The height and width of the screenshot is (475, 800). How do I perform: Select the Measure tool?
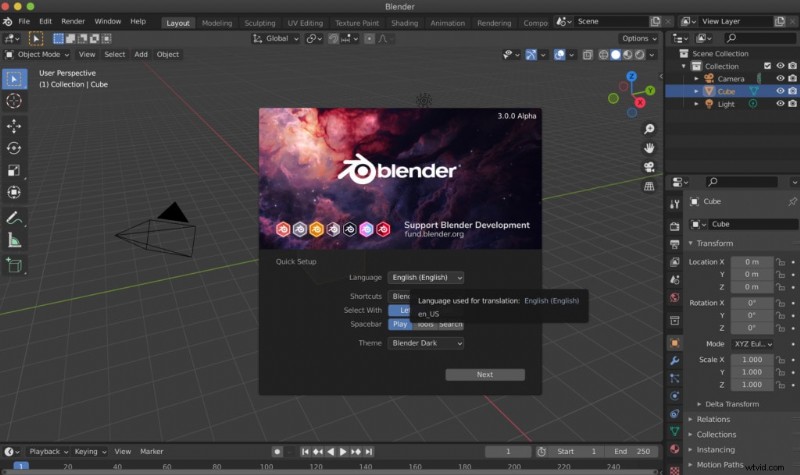tap(14, 239)
